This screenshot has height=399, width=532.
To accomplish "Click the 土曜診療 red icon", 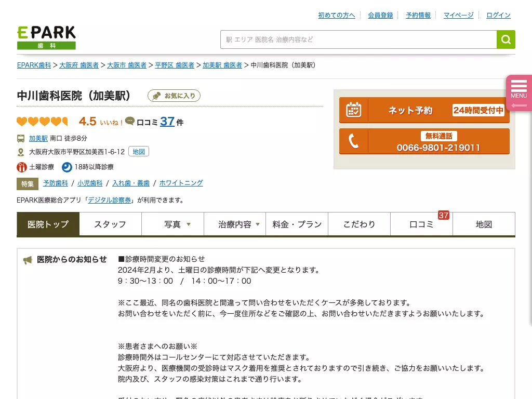I will (22, 167).
